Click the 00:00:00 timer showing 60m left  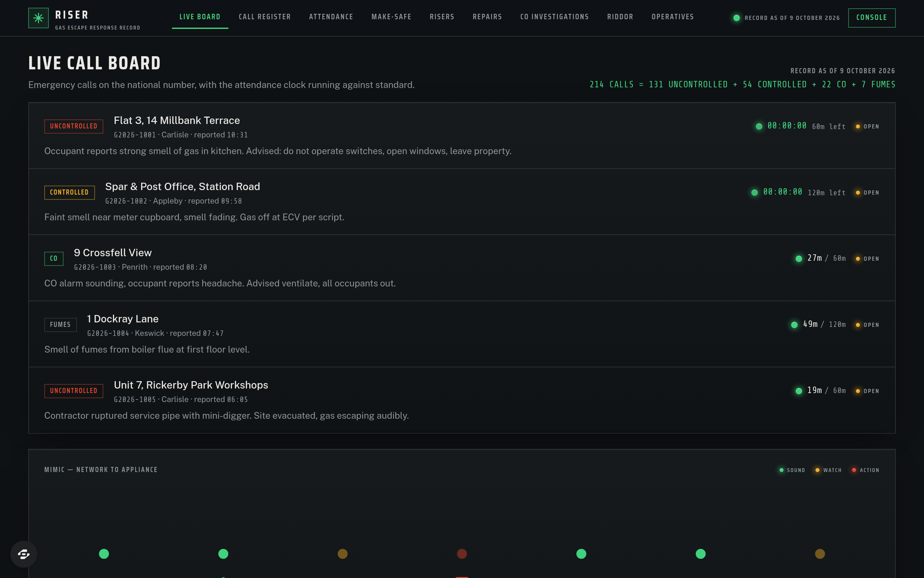(x=787, y=126)
